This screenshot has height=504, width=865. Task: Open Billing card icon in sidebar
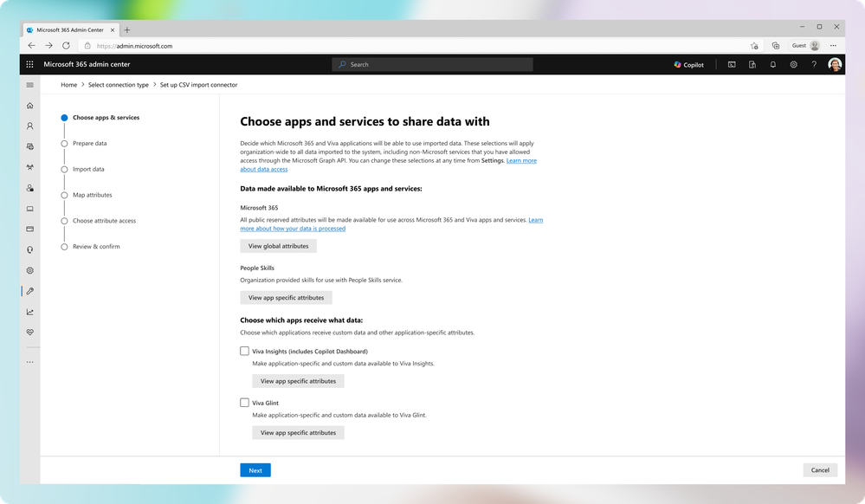(29, 229)
